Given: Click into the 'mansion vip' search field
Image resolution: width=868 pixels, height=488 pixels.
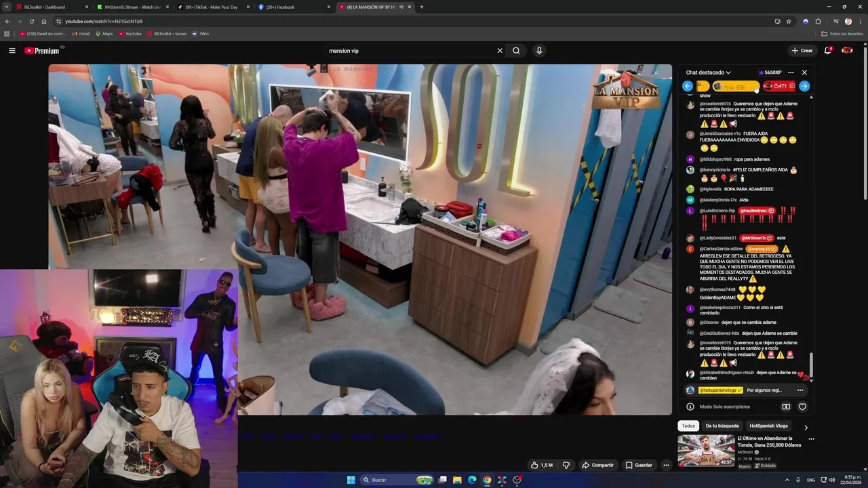Looking at the screenshot, I should [410, 51].
